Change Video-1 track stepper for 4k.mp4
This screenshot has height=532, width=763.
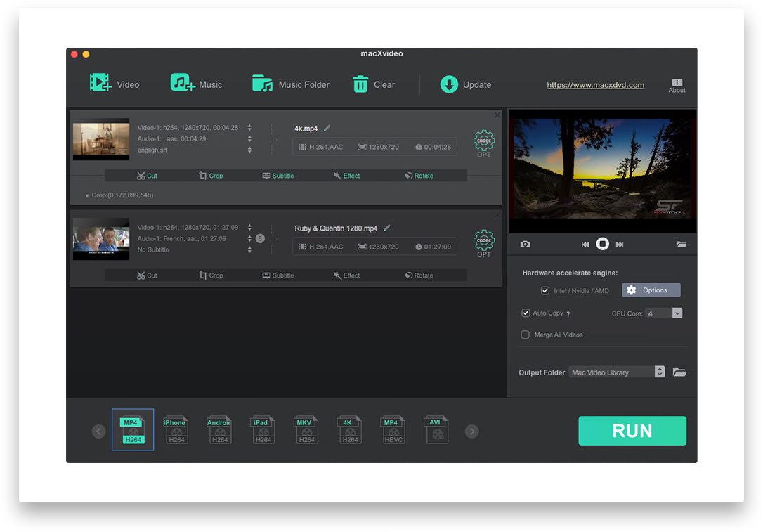click(x=249, y=127)
